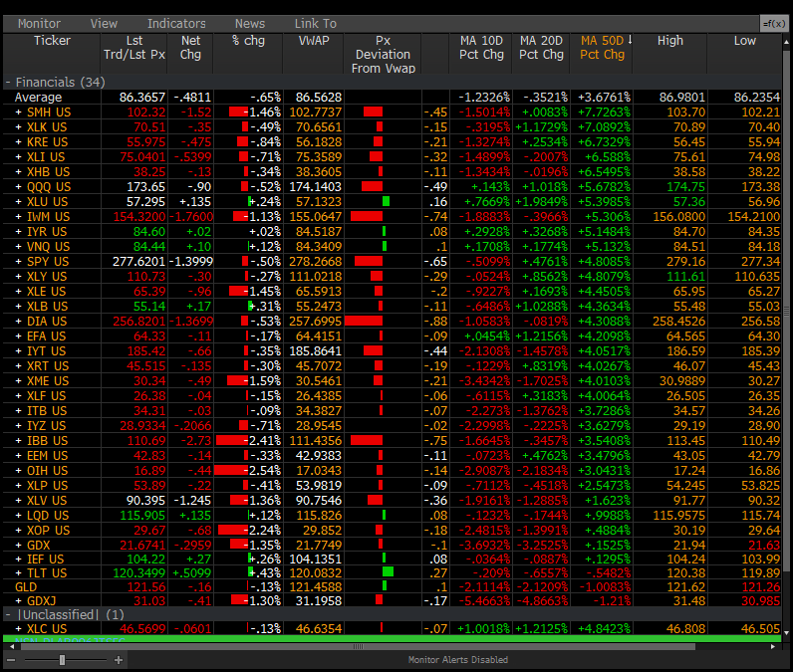Open the Monitor menu
This screenshot has height=672, width=793.
tap(39, 24)
